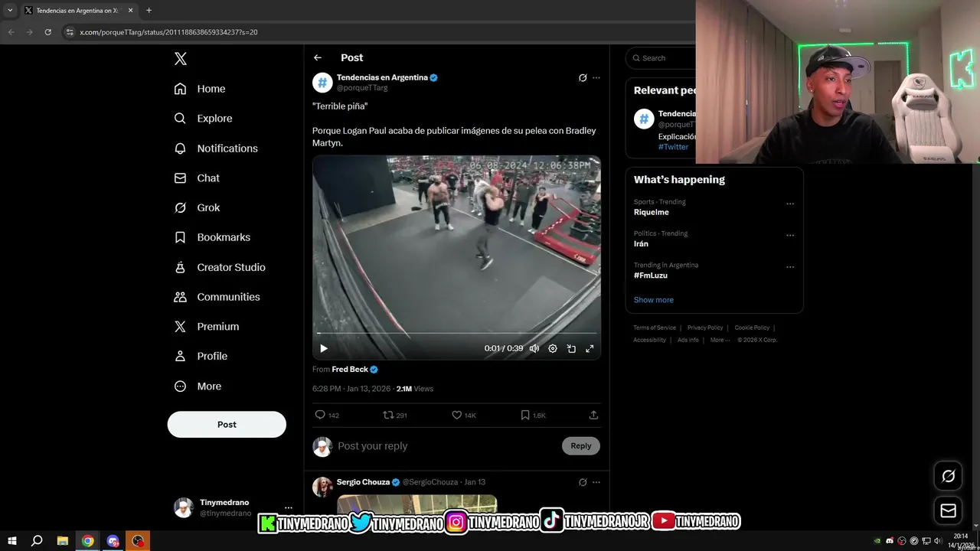Open more options for #FmLuzu trend
This screenshot has width=980, height=551.
tap(790, 267)
